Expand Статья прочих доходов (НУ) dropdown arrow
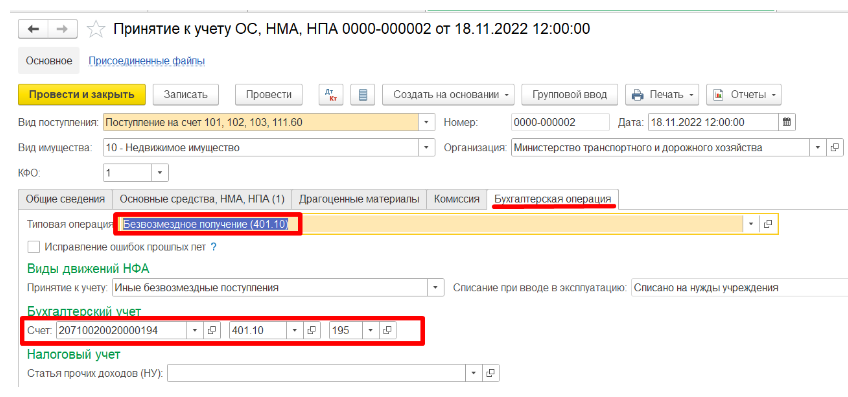The image size is (848, 397). point(474,373)
